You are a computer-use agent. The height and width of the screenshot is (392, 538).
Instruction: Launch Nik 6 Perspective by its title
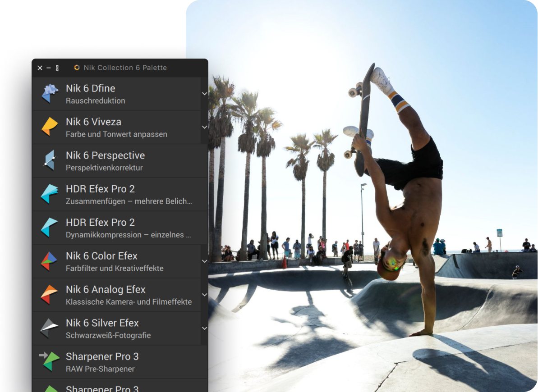(x=106, y=155)
